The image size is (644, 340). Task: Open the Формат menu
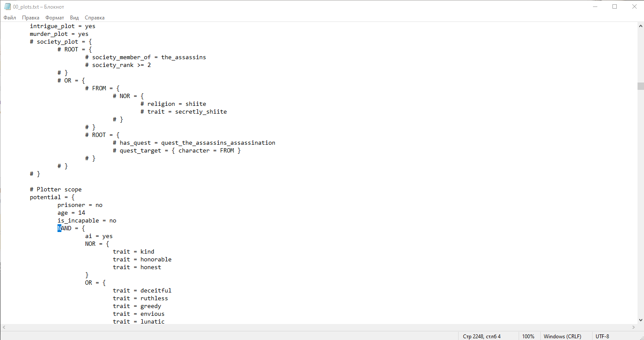click(54, 18)
